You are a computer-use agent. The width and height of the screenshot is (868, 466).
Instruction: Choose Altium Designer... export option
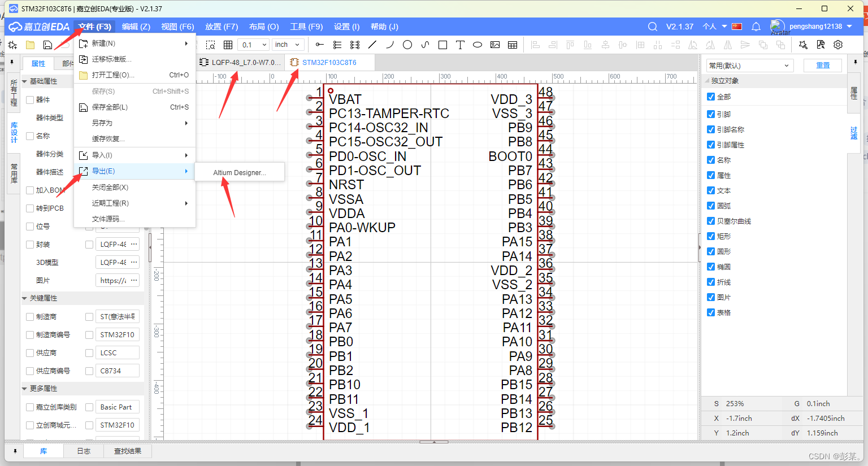(240, 172)
